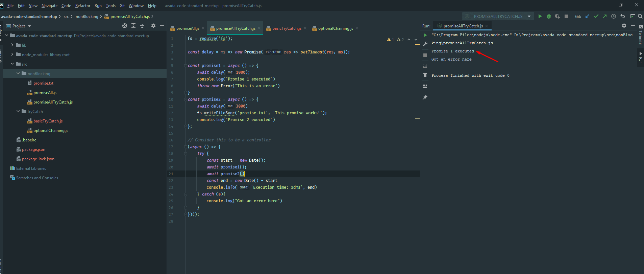Open the Navigate menu
644x274 pixels.
tap(49, 6)
